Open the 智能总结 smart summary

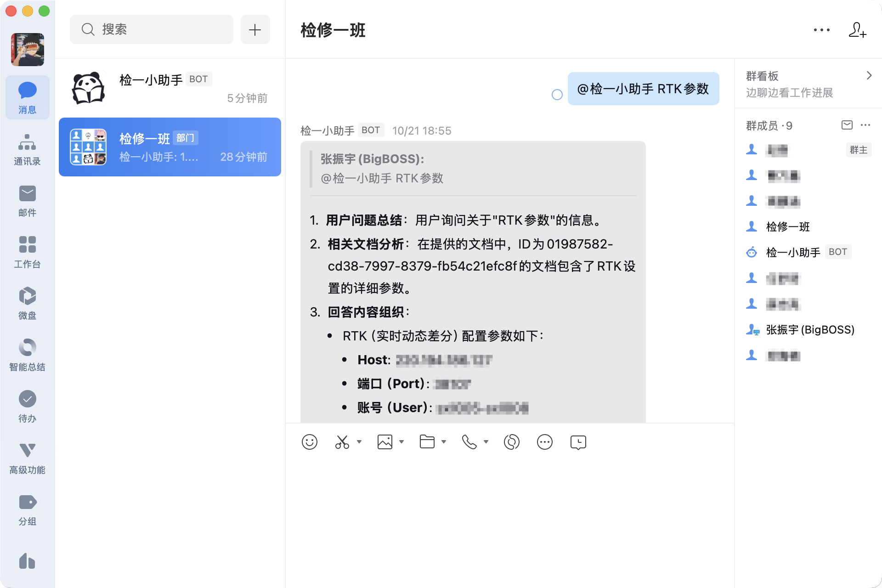(27, 354)
